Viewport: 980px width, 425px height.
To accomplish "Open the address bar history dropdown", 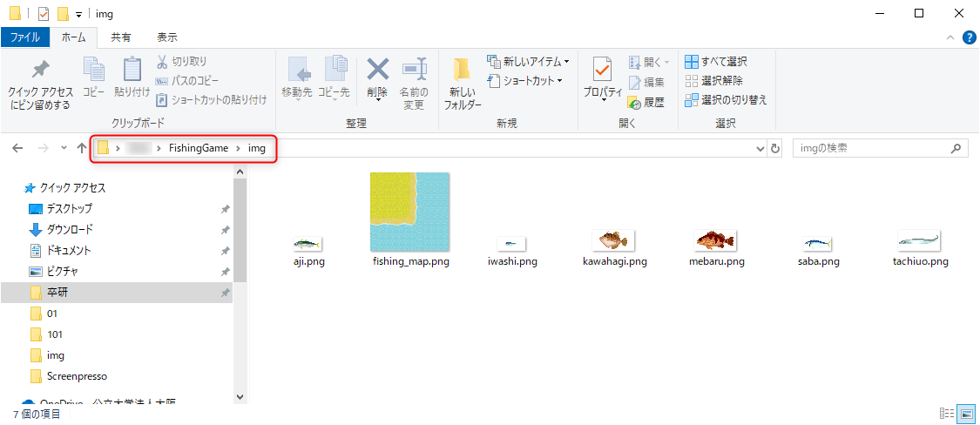I will click(x=760, y=149).
